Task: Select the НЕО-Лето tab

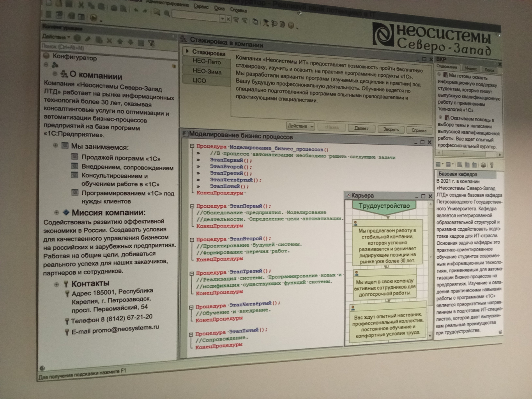Action: coord(206,62)
